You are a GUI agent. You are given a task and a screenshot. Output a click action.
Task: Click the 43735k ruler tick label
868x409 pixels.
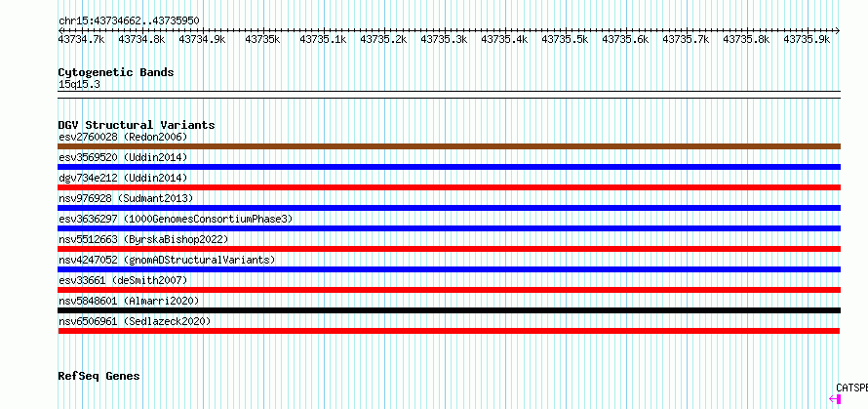263,39
